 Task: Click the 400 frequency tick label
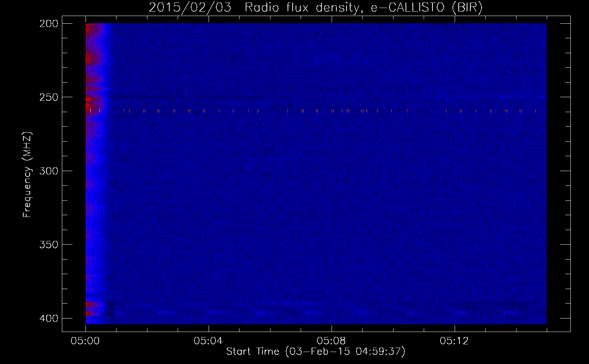click(x=49, y=318)
